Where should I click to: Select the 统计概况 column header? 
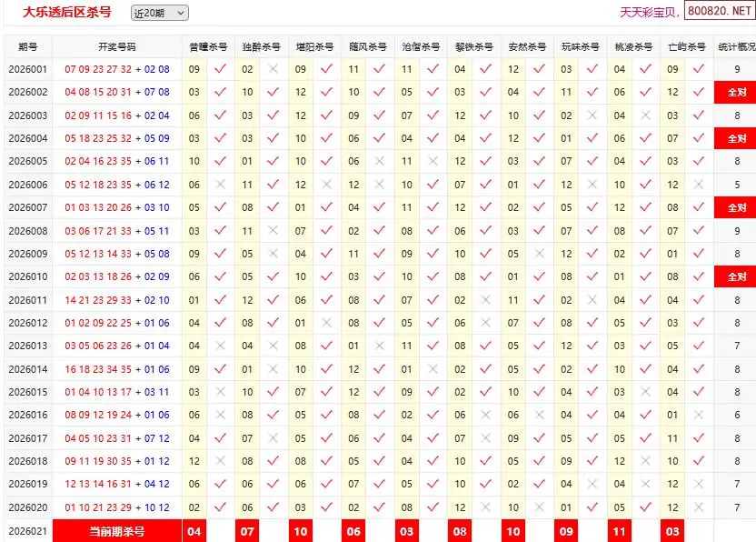(736, 46)
